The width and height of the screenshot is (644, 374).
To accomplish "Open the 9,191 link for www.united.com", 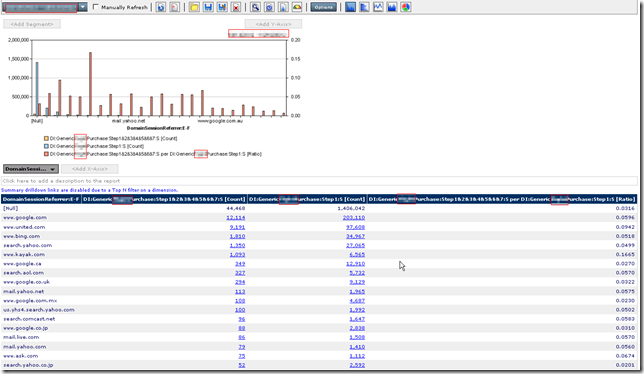I will (x=237, y=227).
